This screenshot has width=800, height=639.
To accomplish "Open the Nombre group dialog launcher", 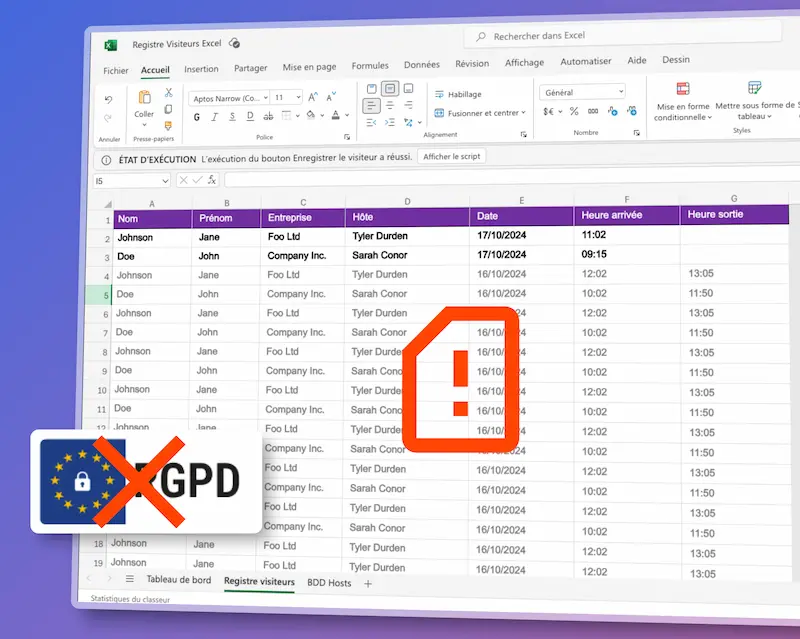I will 636,133.
